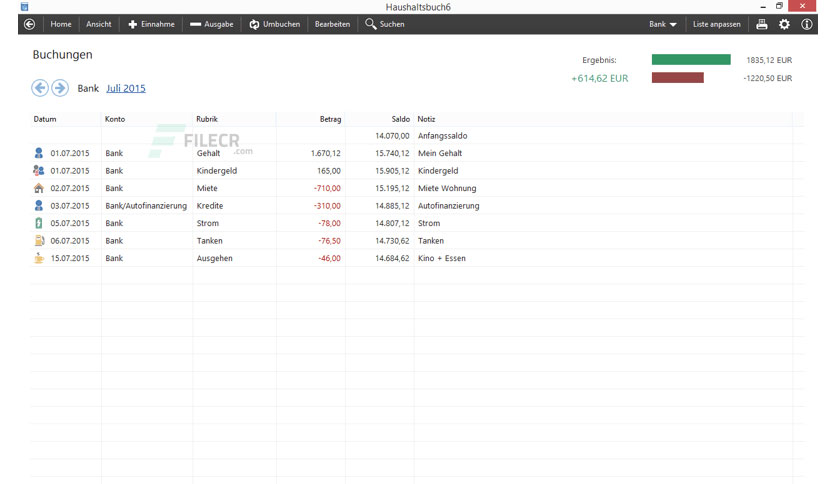Click battery icon of Strom row
The width and height of the screenshot is (836, 484).
pyautogui.click(x=38, y=223)
